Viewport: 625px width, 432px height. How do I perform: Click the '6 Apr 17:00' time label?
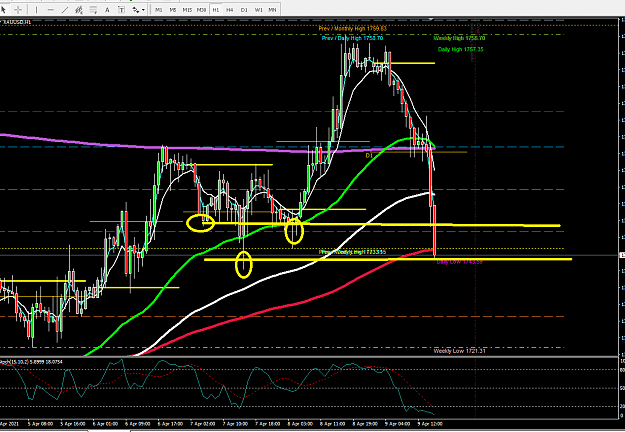[170, 424]
